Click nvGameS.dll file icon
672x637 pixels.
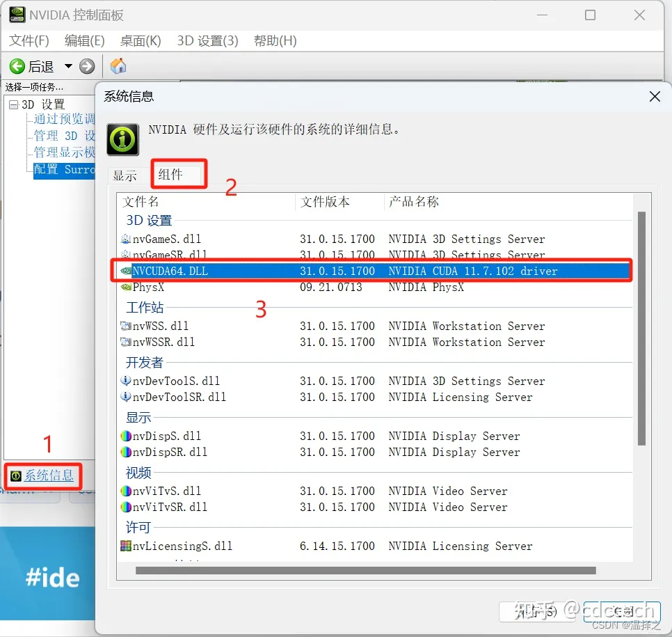pyautogui.click(x=126, y=239)
